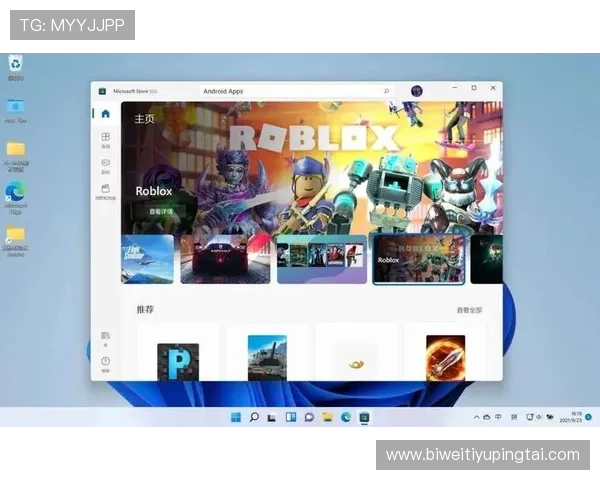Open Widgets on taskbar
Viewport: 600px width, 480px height.
[291, 417]
